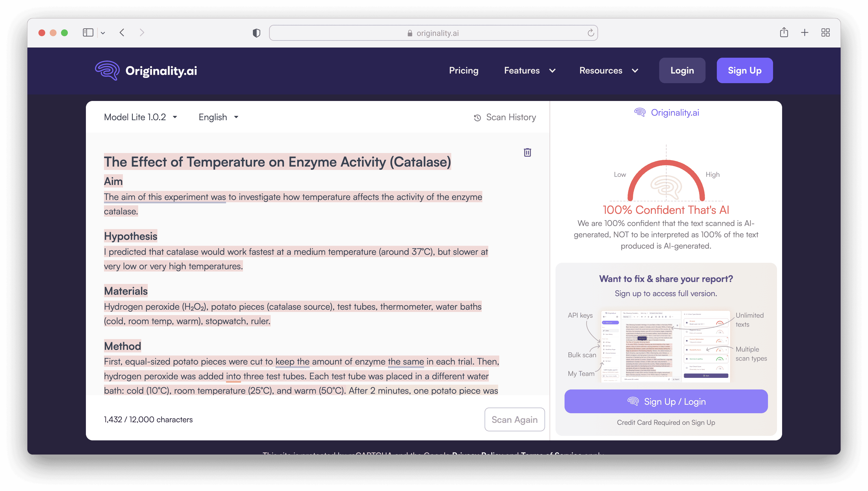Viewport: 868px width, 491px height.
Task: Click the originality.ai address bar
Action: (x=433, y=33)
